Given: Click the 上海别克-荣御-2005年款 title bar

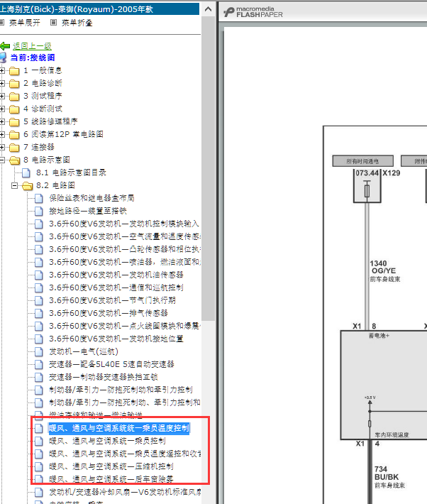Looking at the screenshot, I should point(99,9).
